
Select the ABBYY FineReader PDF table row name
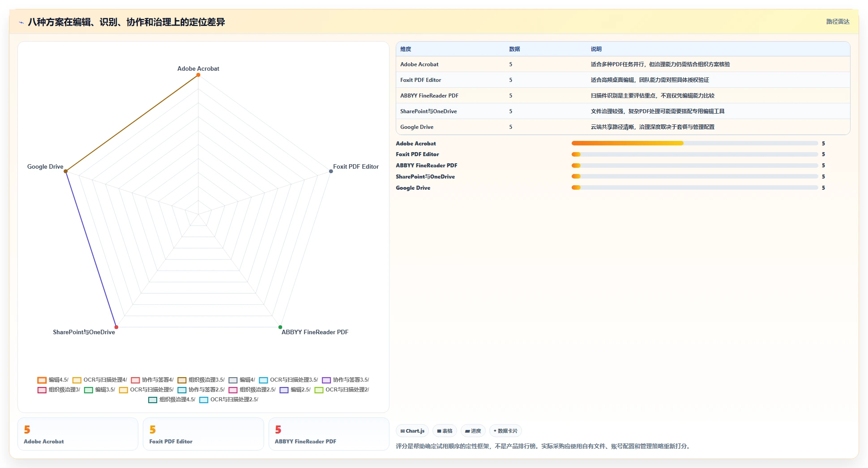(429, 96)
